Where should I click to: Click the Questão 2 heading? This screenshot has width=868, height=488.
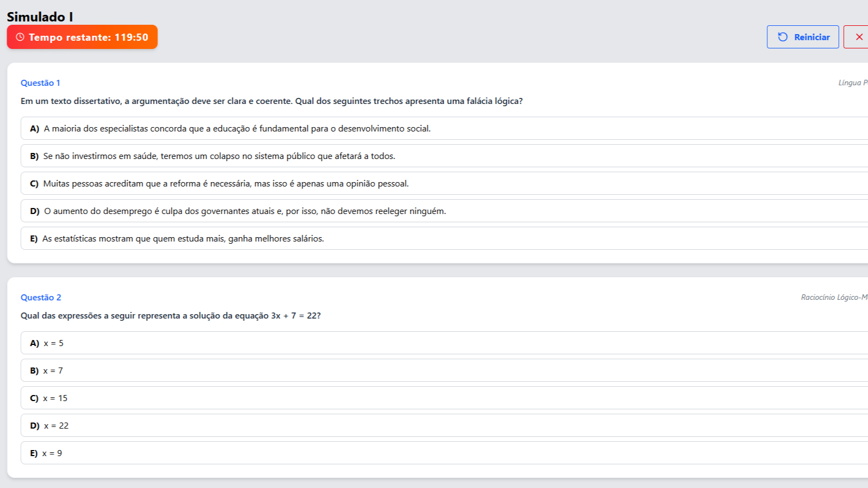click(41, 298)
